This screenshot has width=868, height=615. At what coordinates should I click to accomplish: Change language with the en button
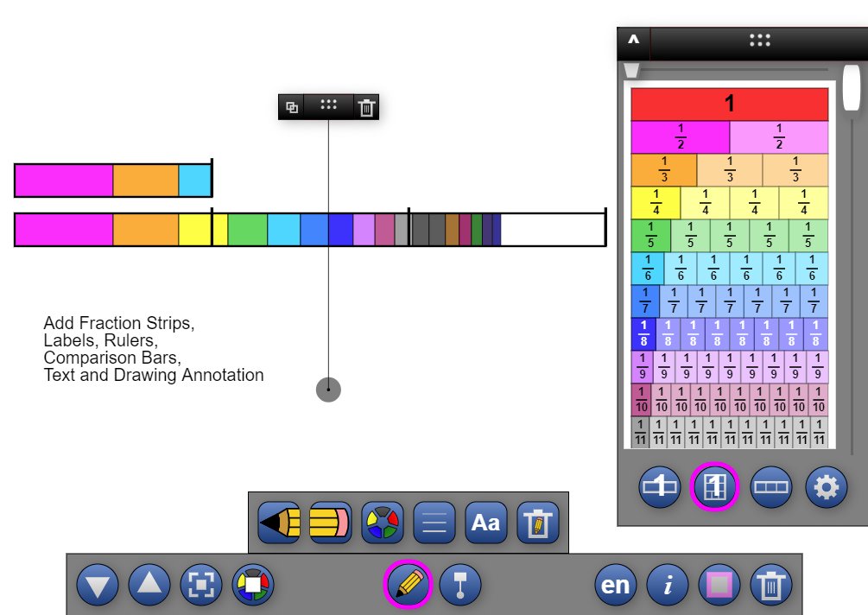click(616, 585)
